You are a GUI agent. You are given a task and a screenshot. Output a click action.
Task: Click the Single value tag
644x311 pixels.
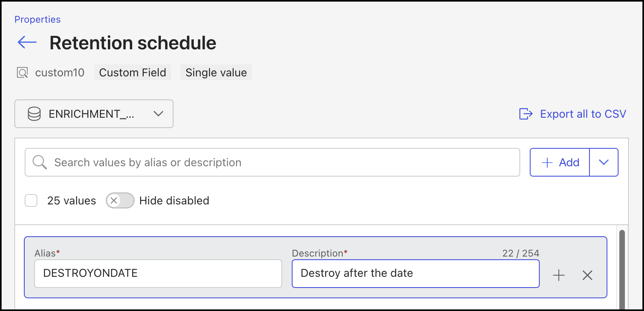tap(216, 73)
